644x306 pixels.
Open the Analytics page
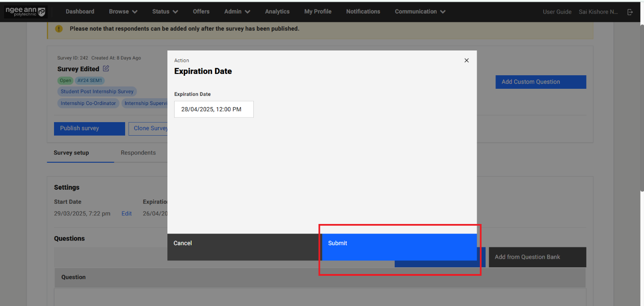click(277, 12)
